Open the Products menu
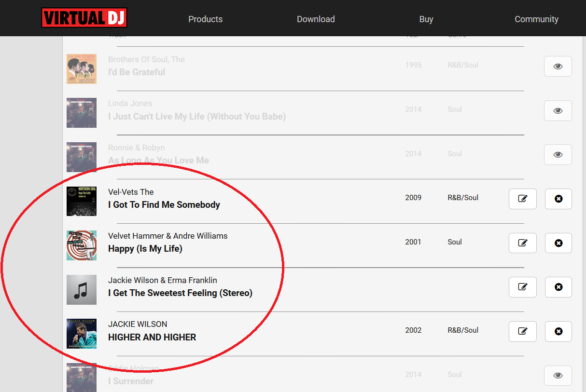Screen dimensions: 586x392 point(206,19)
